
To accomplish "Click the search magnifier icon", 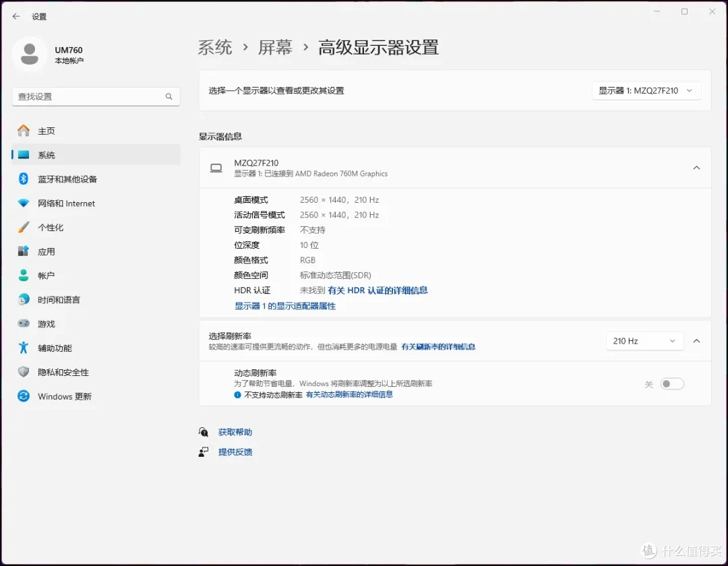I will [169, 96].
